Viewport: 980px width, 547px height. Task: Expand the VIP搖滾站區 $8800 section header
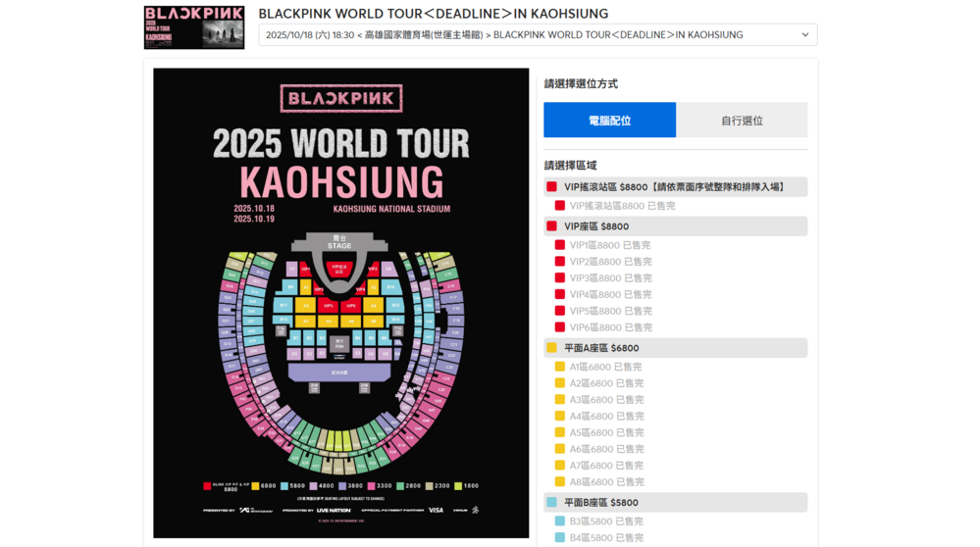click(x=675, y=187)
